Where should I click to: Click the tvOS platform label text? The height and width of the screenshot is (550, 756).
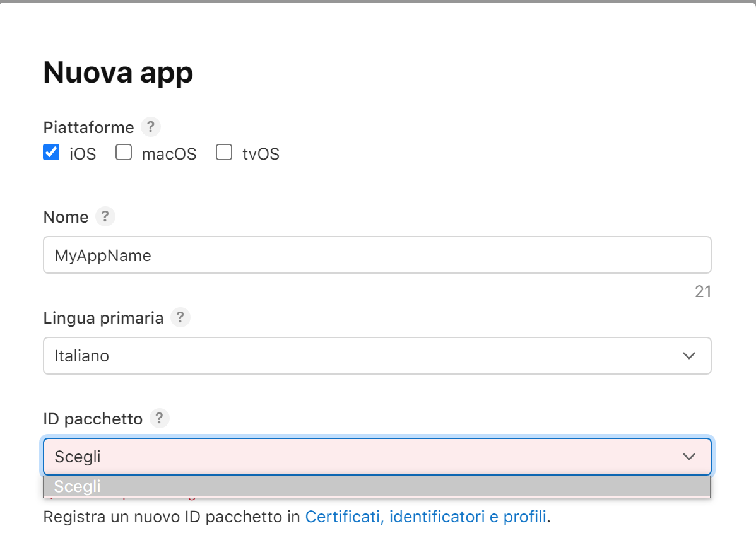261,153
